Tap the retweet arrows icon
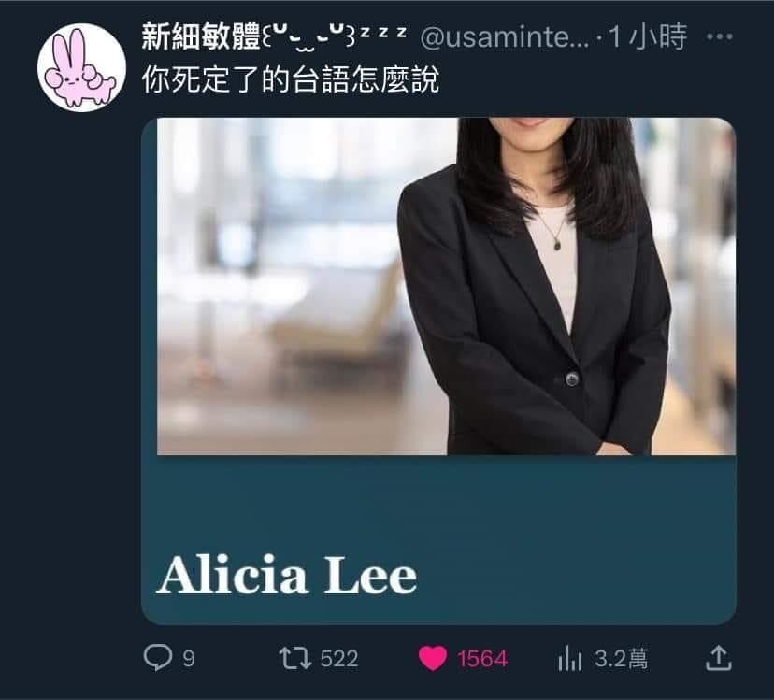 click(294, 658)
